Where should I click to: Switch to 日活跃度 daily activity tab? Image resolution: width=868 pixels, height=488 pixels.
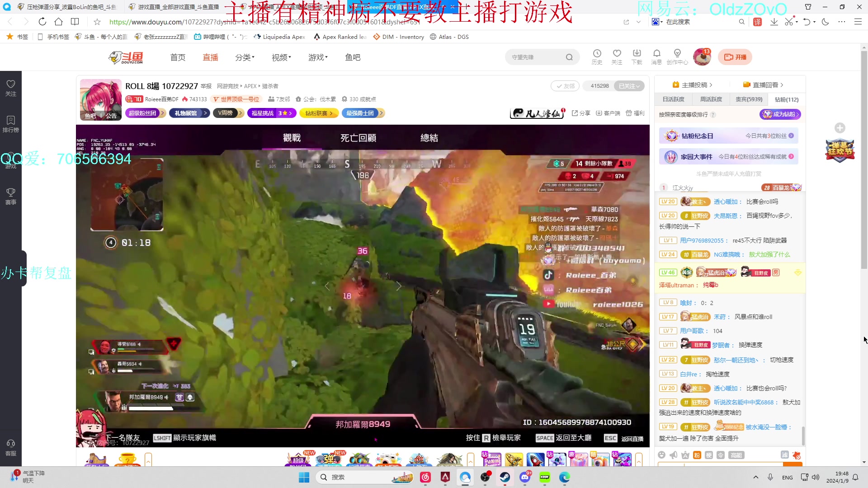pyautogui.click(x=673, y=99)
